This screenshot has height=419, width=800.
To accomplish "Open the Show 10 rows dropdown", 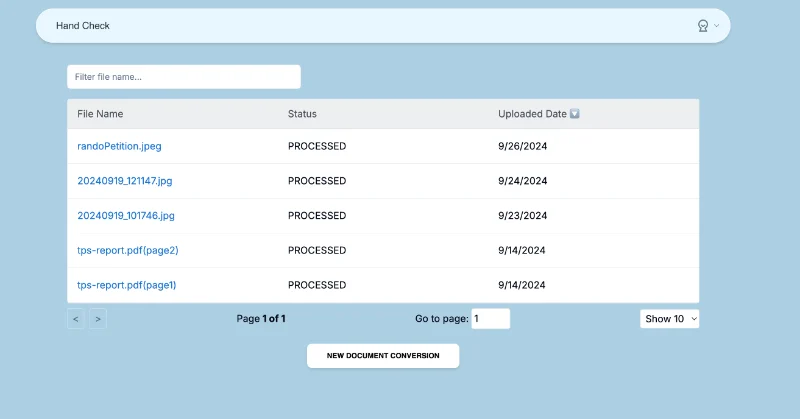I will [670, 319].
